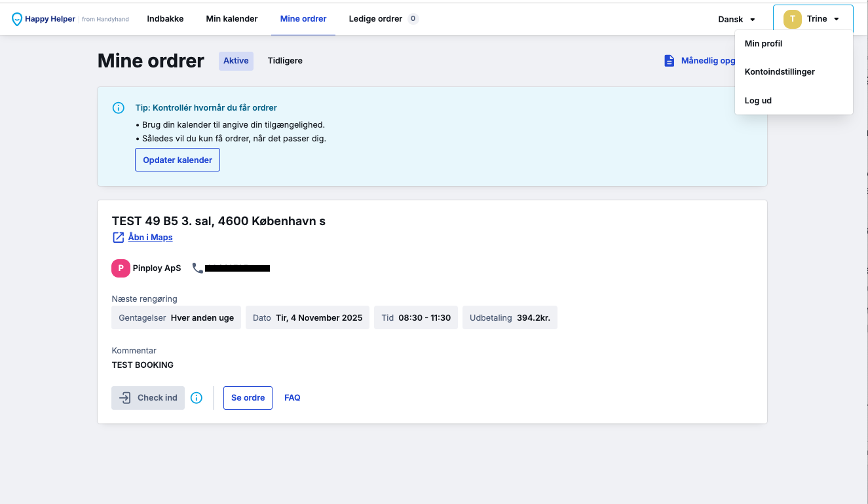Click the Happy Helper logo icon
The height and width of the screenshot is (504, 868).
[x=17, y=20]
